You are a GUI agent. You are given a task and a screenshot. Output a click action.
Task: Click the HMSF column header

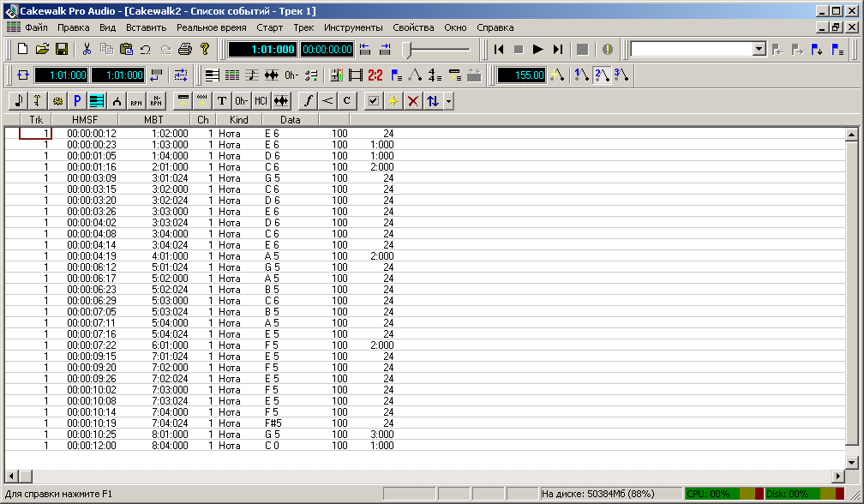coord(85,119)
